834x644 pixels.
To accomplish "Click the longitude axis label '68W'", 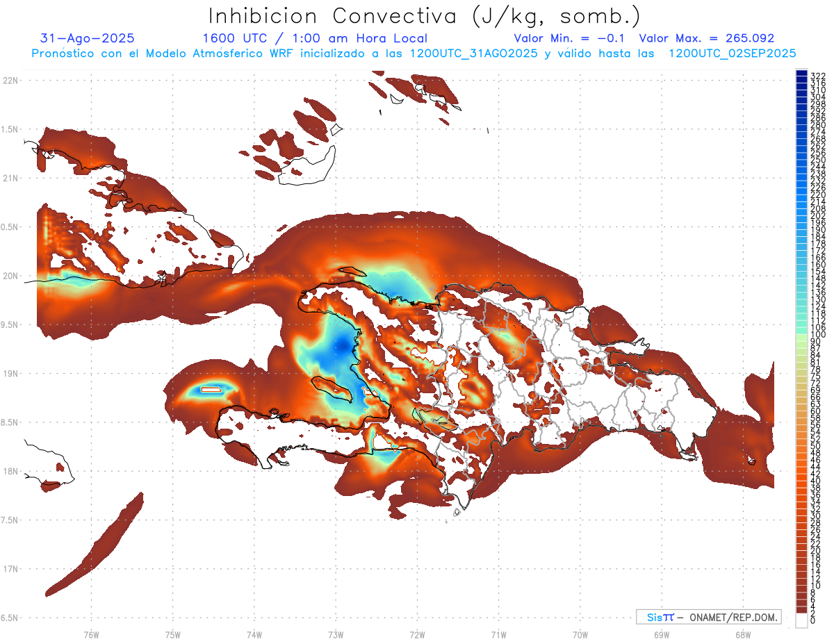I will coord(743,634).
